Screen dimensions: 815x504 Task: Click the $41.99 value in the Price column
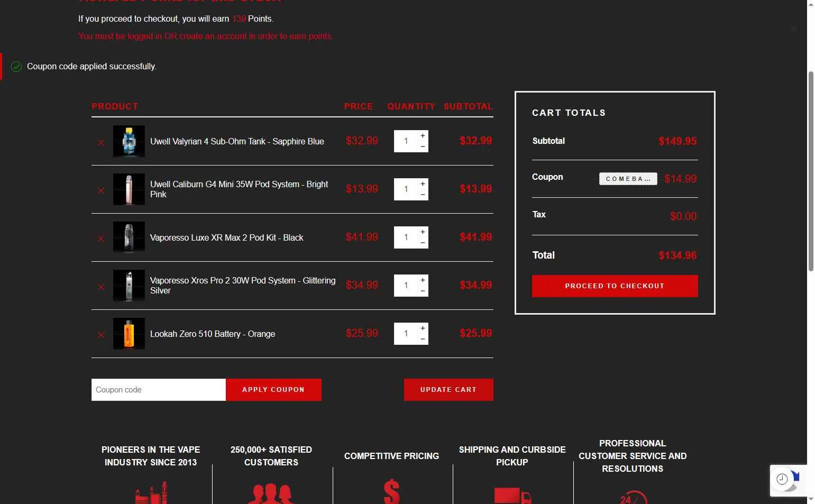pyautogui.click(x=362, y=237)
